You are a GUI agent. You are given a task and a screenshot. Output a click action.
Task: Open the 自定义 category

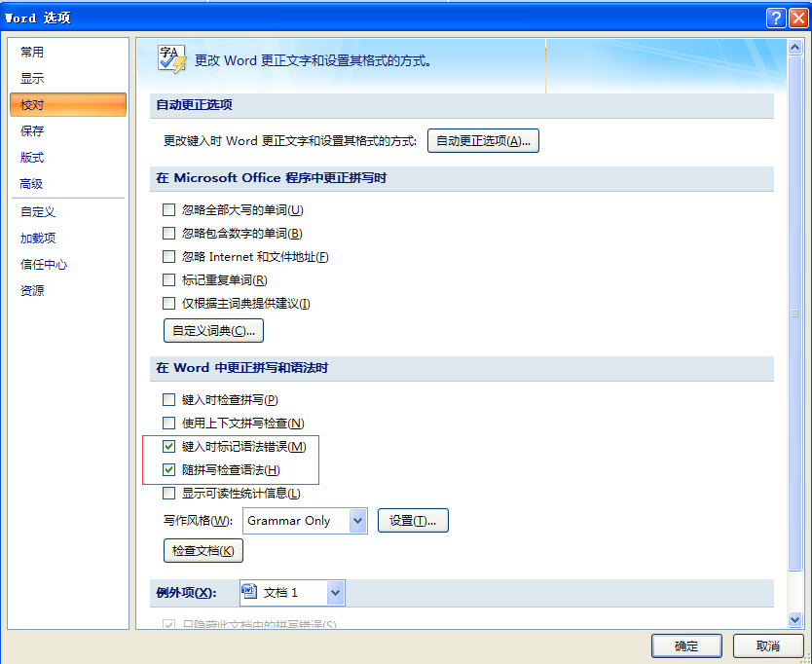pos(38,212)
